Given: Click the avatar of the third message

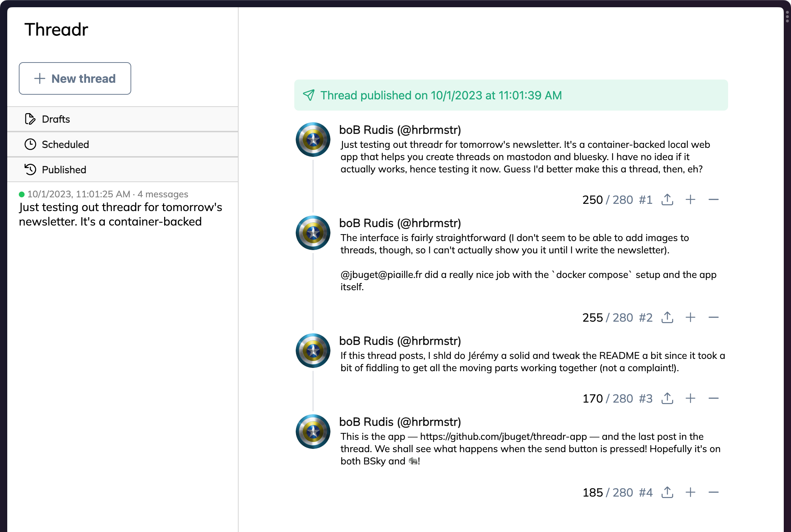Looking at the screenshot, I should point(313,351).
